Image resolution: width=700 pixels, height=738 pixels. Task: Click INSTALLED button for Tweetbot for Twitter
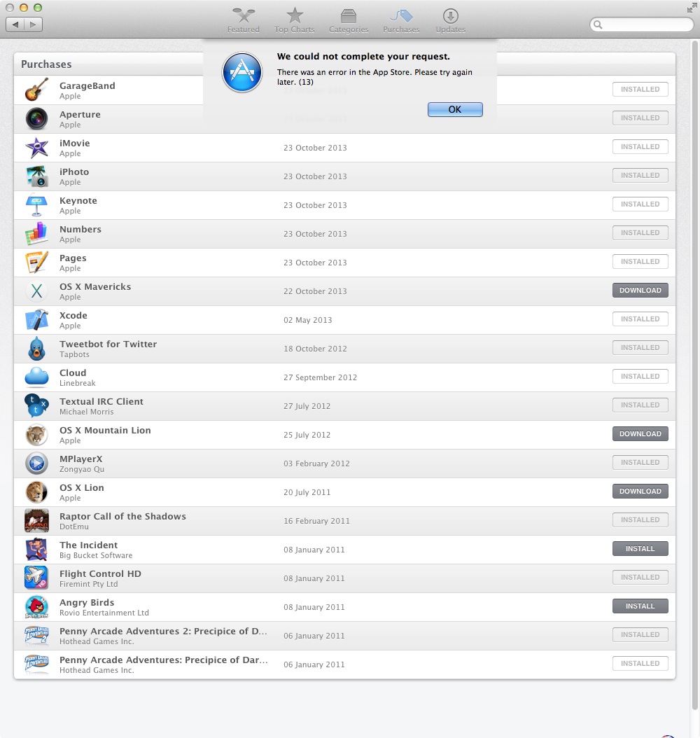[x=640, y=348]
